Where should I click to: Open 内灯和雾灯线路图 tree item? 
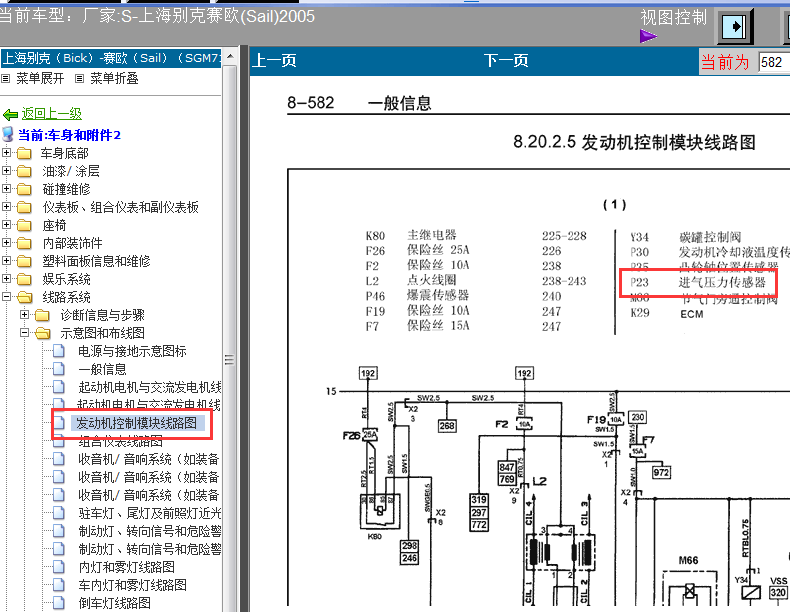coord(126,567)
